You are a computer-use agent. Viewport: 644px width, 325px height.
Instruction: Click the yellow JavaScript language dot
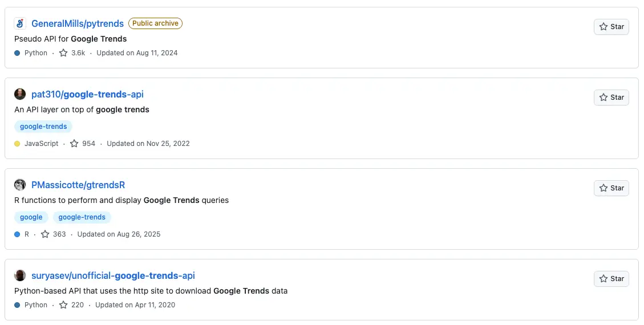click(17, 144)
